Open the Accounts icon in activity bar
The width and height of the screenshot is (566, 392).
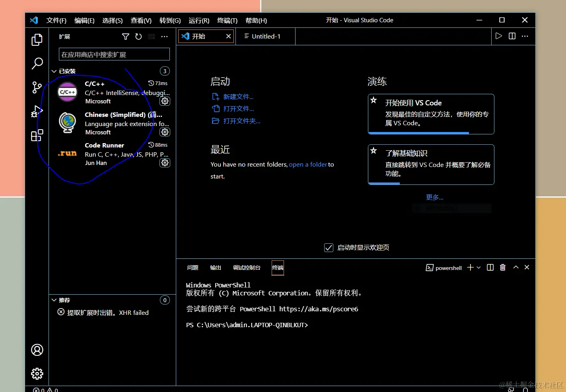pyautogui.click(x=37, y=350)
